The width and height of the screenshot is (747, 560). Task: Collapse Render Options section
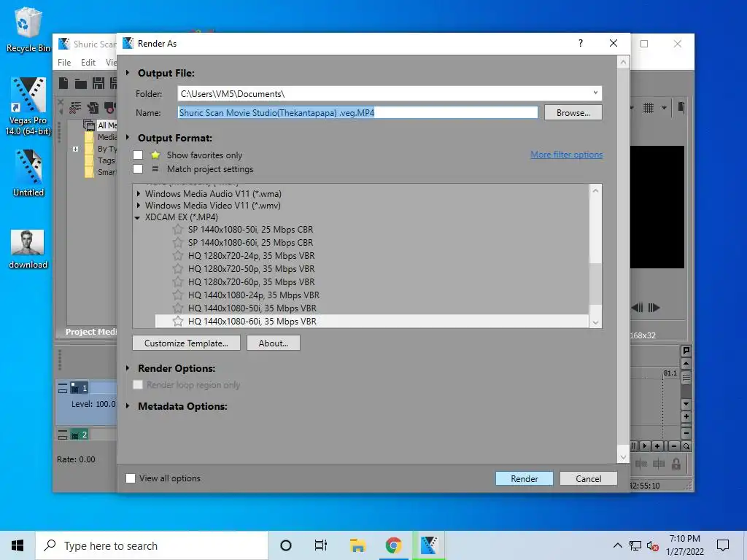point(128,368)
